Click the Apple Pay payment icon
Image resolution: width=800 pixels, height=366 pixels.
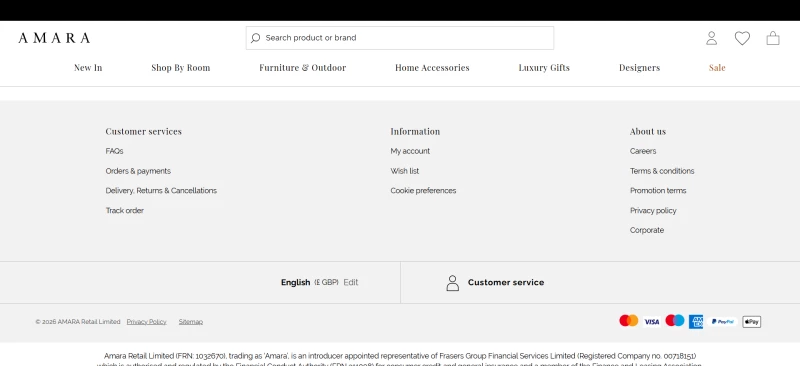(752, 322)
